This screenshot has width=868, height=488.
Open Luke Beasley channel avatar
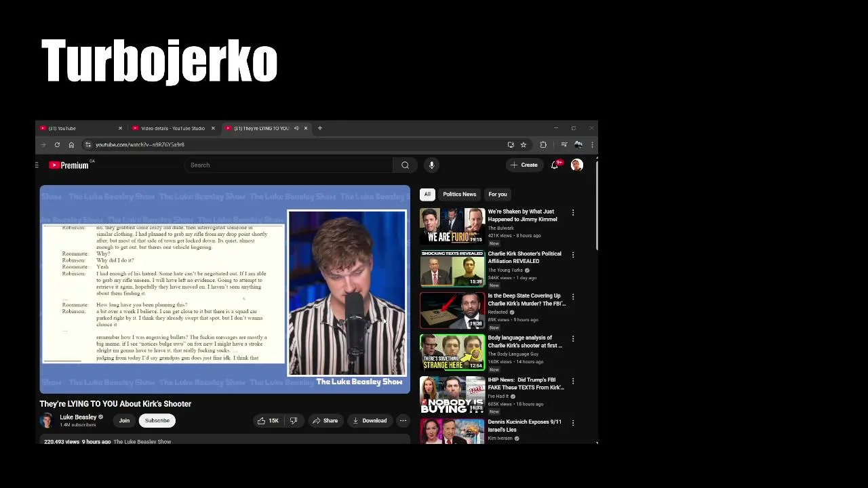tap(47, 421)
